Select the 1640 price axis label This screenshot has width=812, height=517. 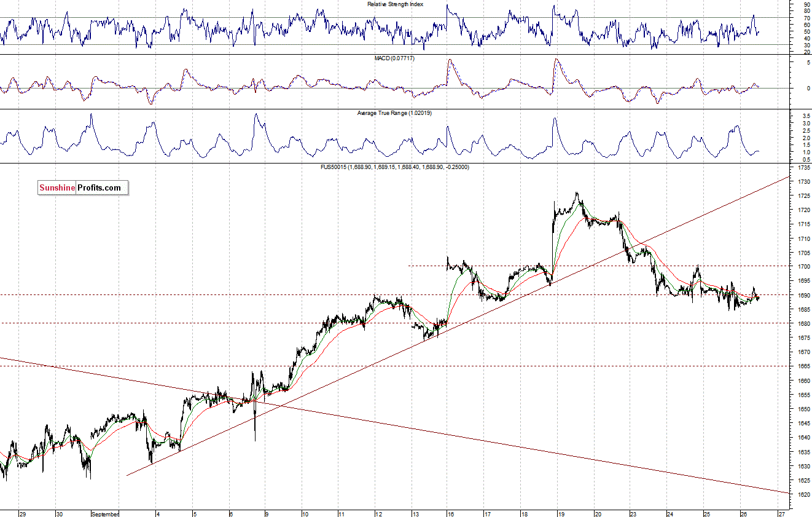pyautogui.click(x=804, y=438)
